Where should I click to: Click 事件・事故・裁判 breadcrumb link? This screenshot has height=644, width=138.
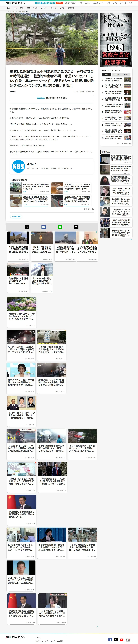[23, 12]
